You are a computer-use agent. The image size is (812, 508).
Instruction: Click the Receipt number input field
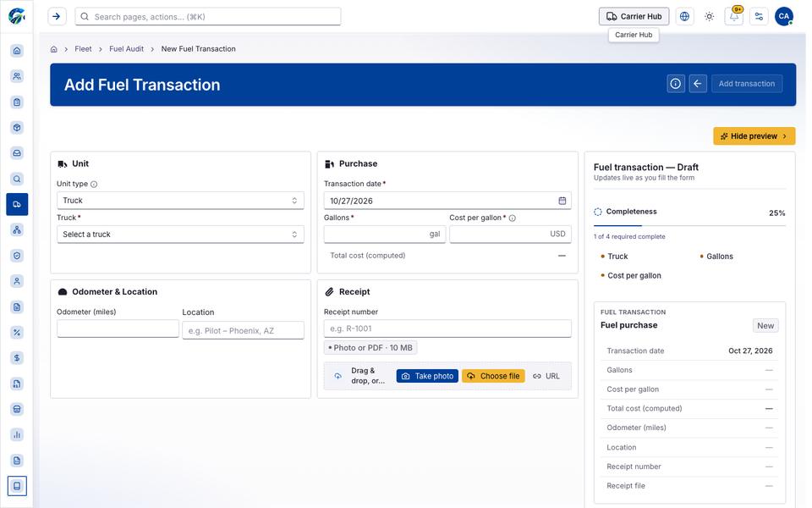tap(447, 329)
